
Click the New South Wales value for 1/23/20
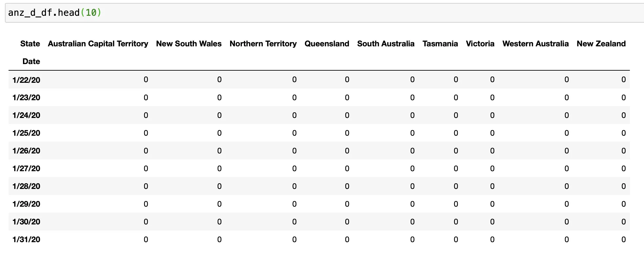point(219,98)
